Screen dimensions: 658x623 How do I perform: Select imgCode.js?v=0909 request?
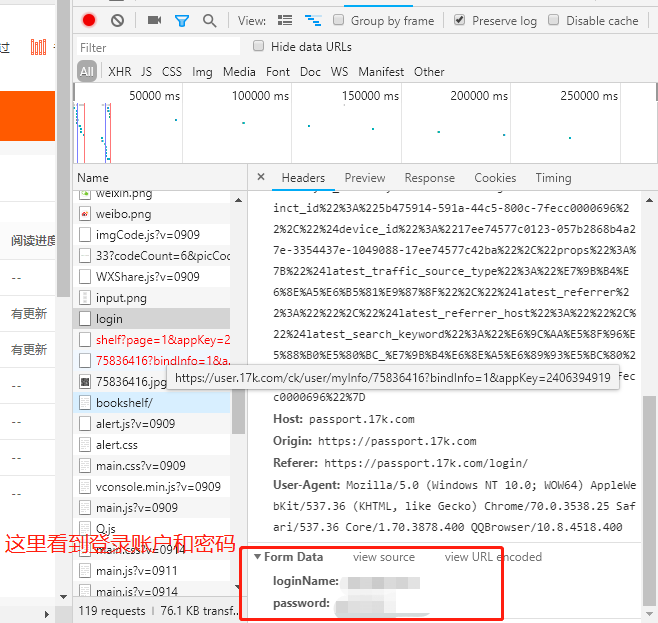tap(152, 235)
